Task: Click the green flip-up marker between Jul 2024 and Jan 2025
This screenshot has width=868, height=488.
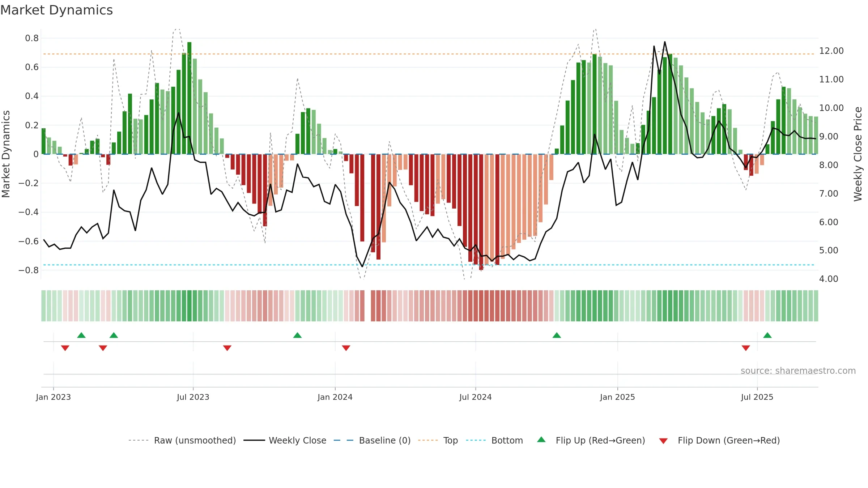Action: click(557, 335)
